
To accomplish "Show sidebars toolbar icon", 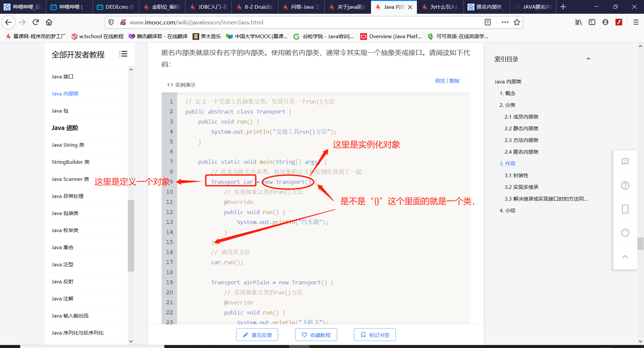I will point(592,22).
